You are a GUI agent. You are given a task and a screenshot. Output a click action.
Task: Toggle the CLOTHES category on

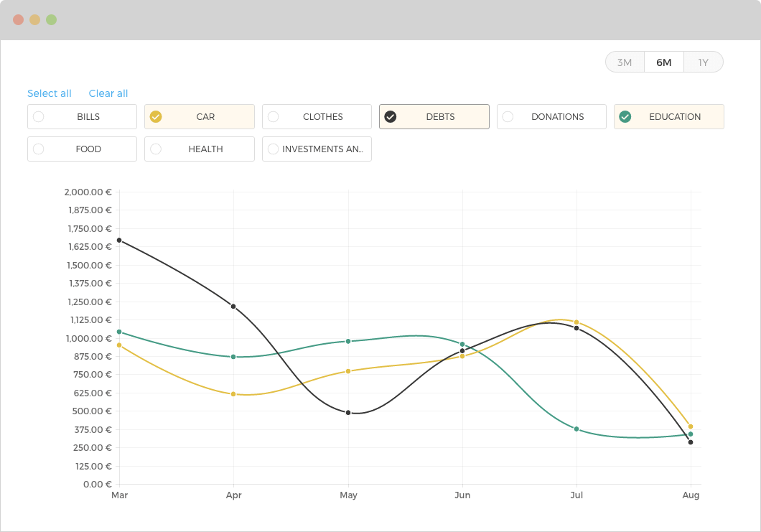tap(317, 116)
